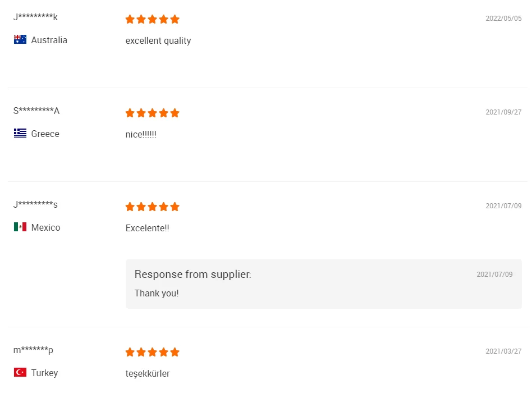Click the Mexico flag icon
The width and height of the screenshot is (532, 407).
click(x=20, y=227)
